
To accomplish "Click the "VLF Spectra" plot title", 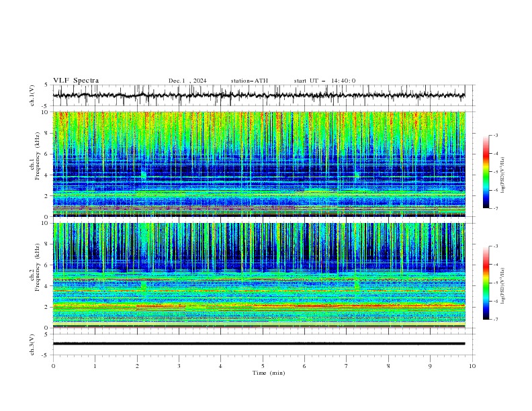I will tap(76, 81).
